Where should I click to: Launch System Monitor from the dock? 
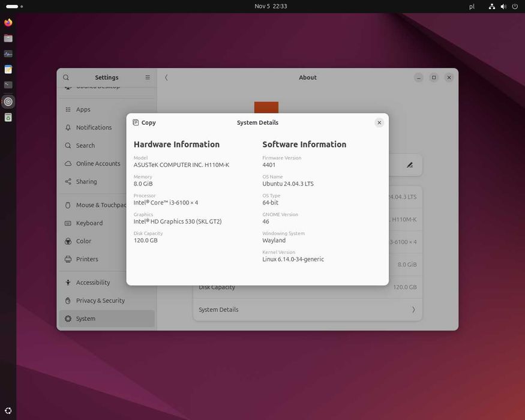click(x=8, y=54)
